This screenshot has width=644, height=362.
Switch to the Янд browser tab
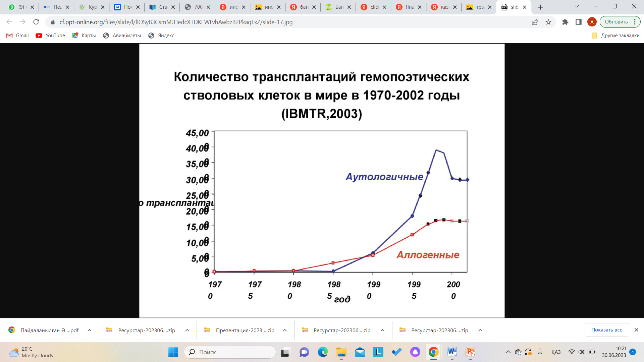tap(408, 7)
